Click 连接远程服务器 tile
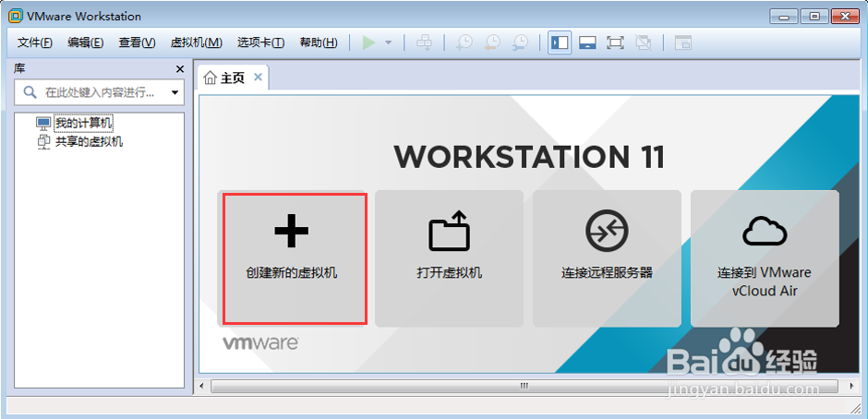This screenshot has width=868, height=419. pyautogui.click(x=607, y=258)
